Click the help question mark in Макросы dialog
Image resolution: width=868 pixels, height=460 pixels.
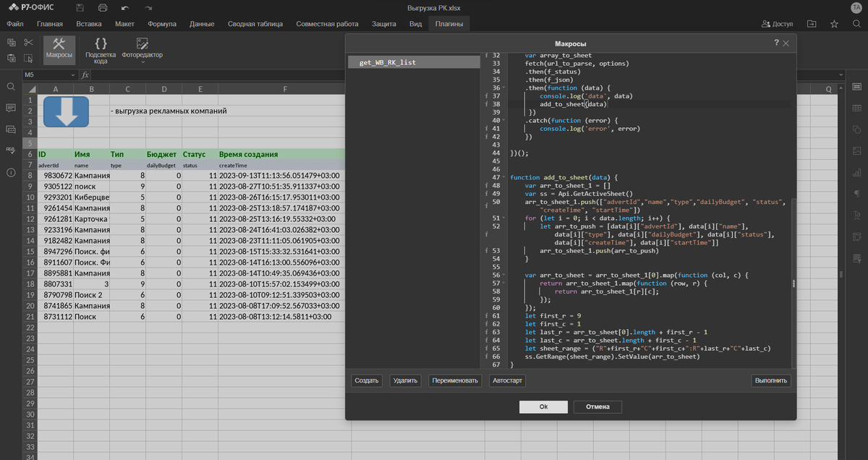776,43
